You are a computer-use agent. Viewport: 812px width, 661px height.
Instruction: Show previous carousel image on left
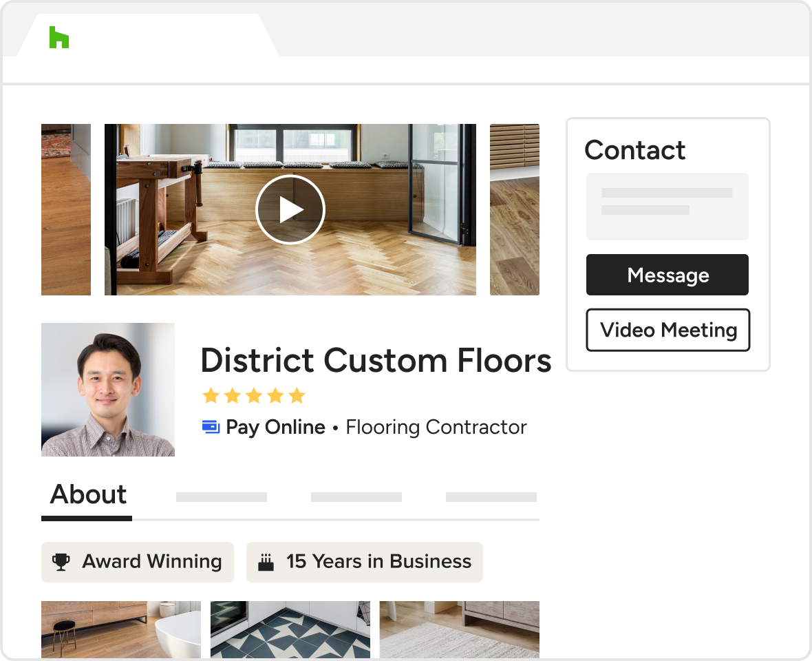pyautogui.click(x=66, y=209)
